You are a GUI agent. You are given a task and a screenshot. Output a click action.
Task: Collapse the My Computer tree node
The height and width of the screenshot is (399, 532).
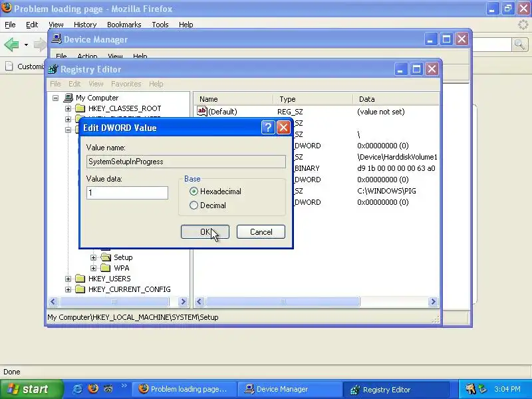point(55,98)
